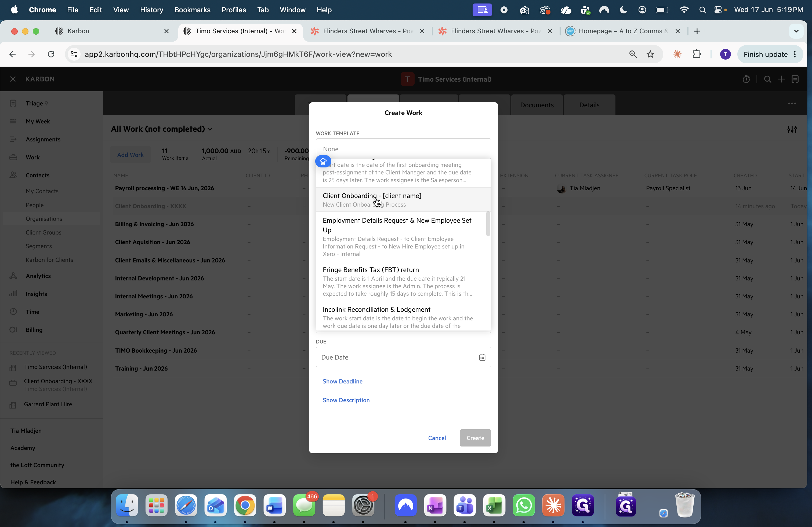Bookmark this page with star icon
The height and width of the screenshot is (527, 812).
point(650,54)
